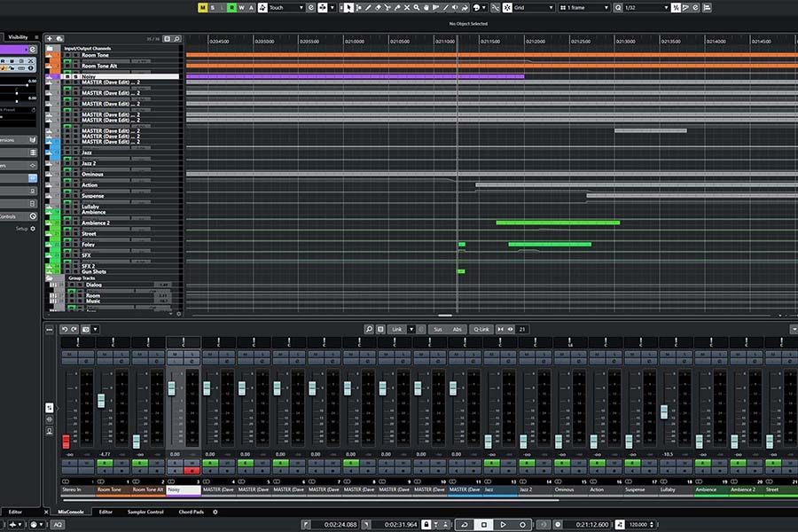Click the Room Tone channel fader handle

(101, 401)
